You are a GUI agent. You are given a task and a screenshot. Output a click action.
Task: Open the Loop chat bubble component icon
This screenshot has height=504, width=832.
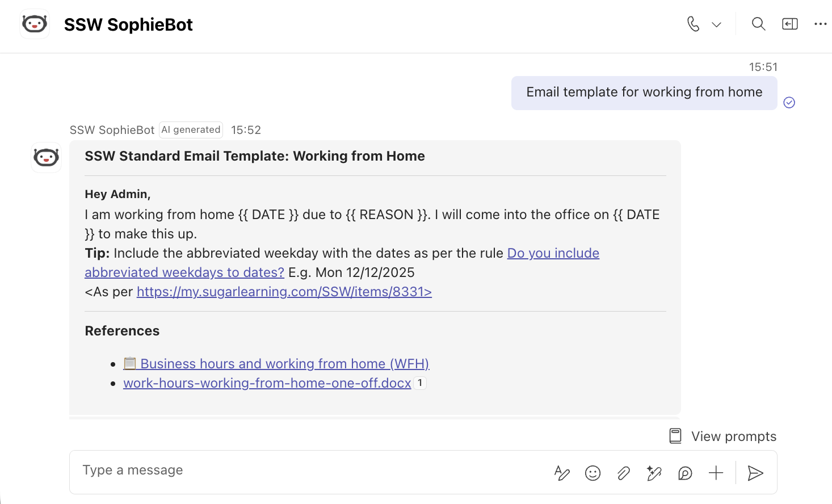coord(685,473)
